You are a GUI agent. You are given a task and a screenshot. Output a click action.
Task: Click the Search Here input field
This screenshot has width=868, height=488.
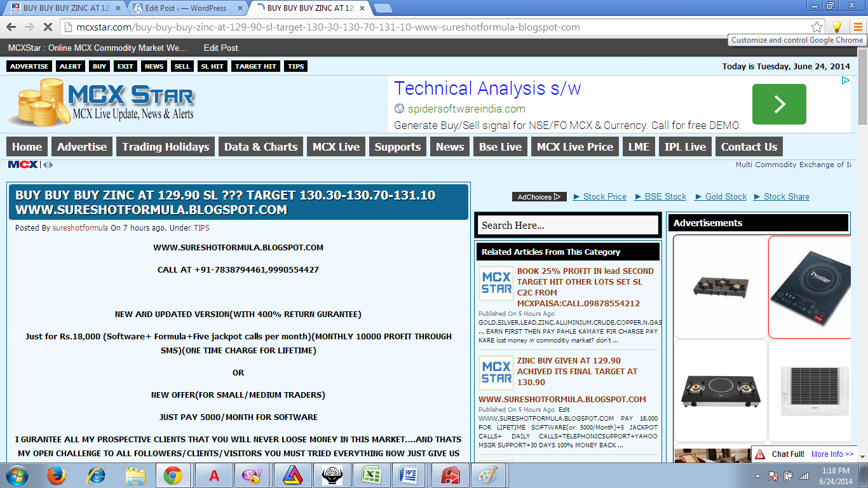point(567,225)
